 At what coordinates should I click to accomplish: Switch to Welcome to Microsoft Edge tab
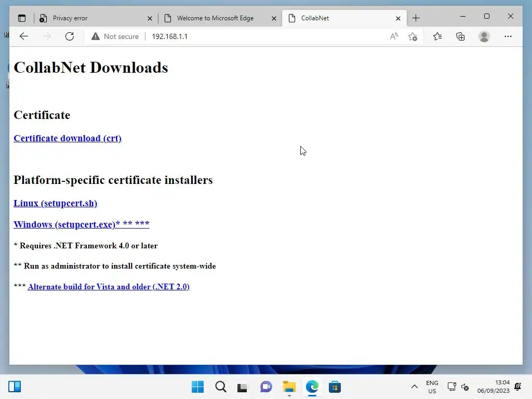(x=220, y=18)
